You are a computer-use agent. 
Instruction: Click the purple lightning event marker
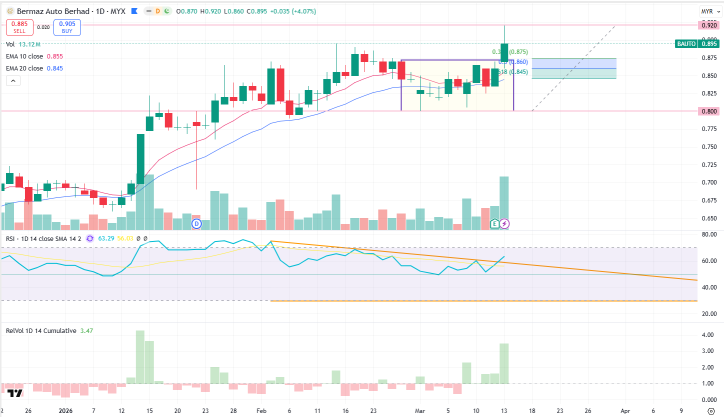[505, 224]
